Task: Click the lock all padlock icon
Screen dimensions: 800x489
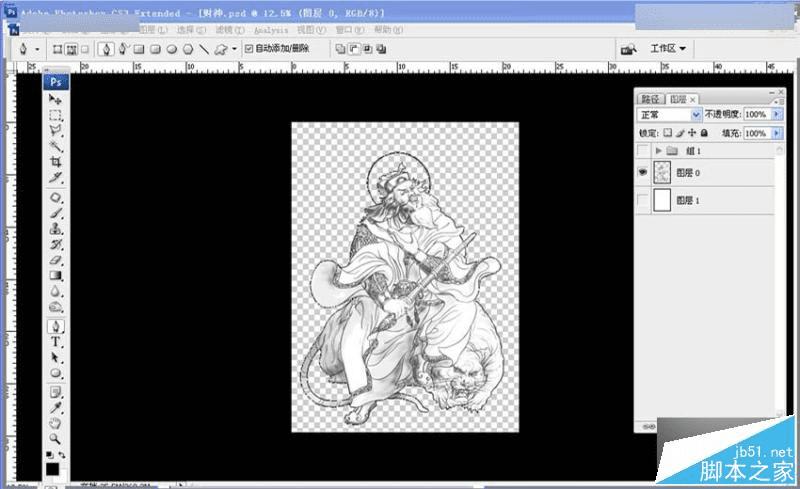Action: pos(704,133)
